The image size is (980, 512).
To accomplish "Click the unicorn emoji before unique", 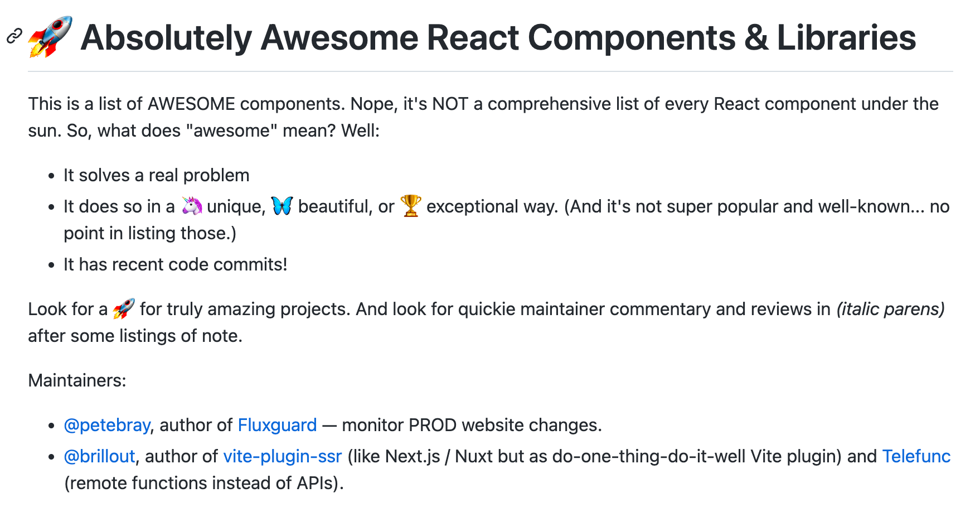I will coord(192,206).
